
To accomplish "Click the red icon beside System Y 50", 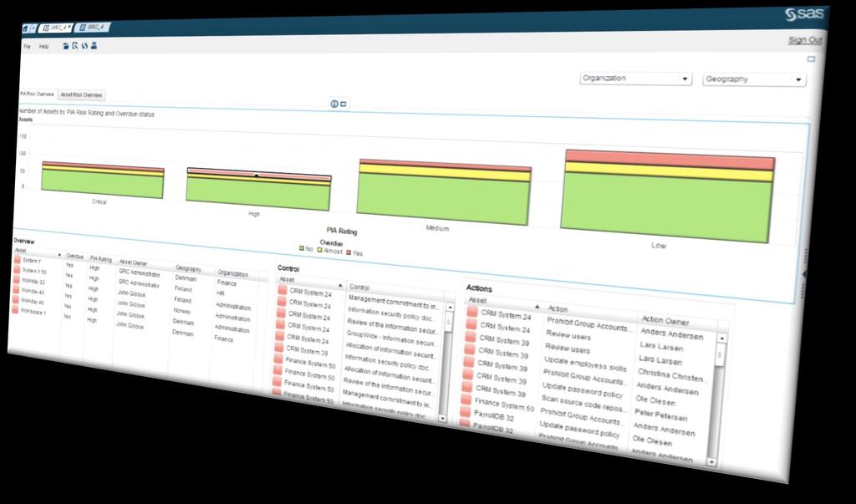I will [17, 270].
